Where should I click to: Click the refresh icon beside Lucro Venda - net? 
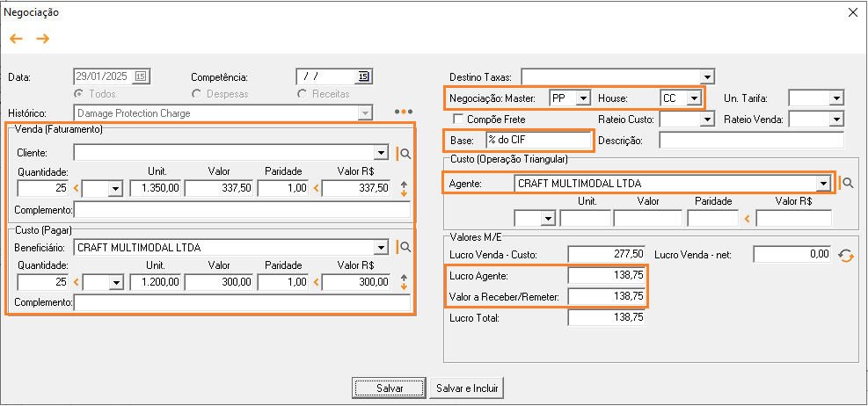[x=847, y=255]
